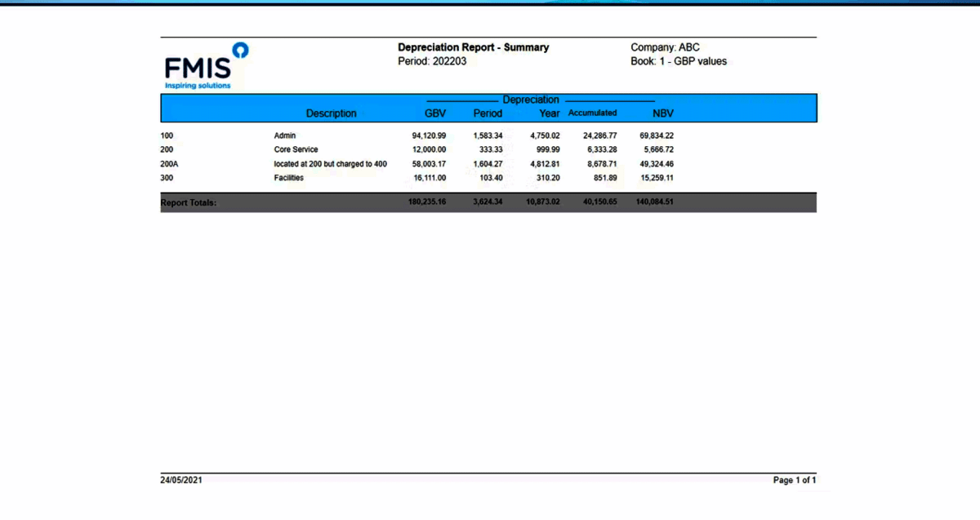Image resolution: width=980 pixels, height=520 pixels.
Task: Click the report date 24/05/2021
Action: coord(181,480)
